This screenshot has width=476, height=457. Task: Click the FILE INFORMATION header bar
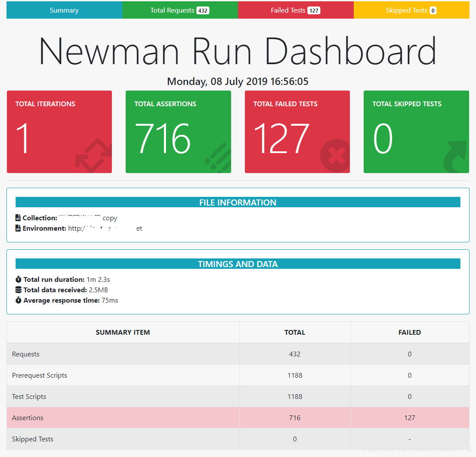point(238,202)
